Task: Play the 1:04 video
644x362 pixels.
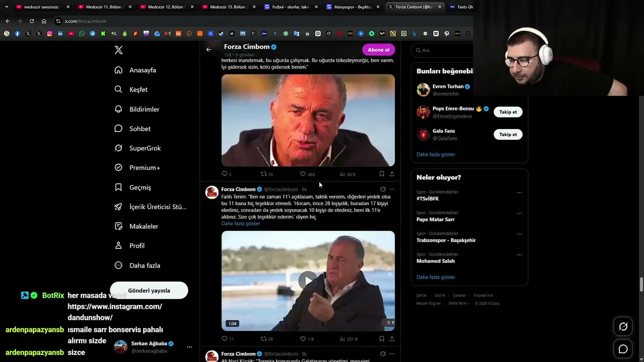Action: (x=308, y=281)
